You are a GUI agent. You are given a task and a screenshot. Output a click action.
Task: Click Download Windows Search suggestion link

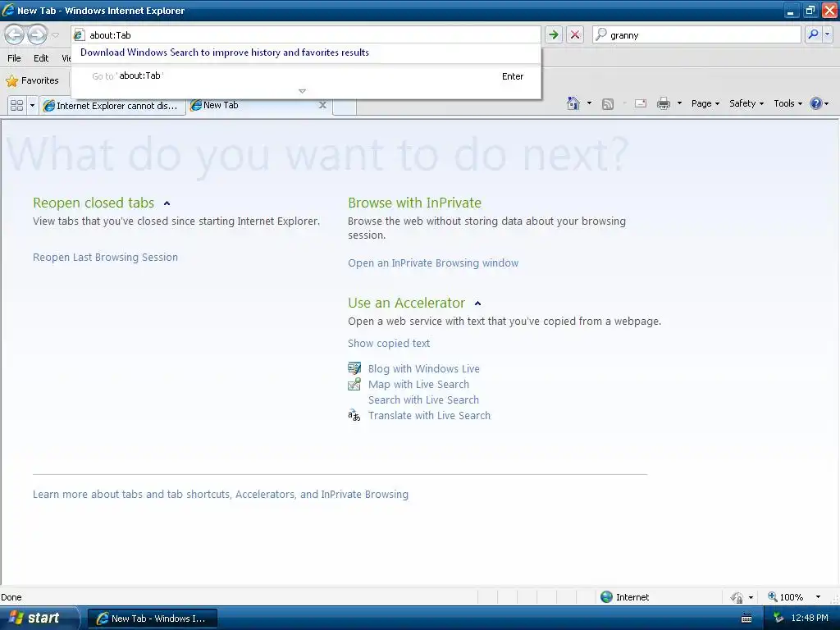tap(225, 52)
